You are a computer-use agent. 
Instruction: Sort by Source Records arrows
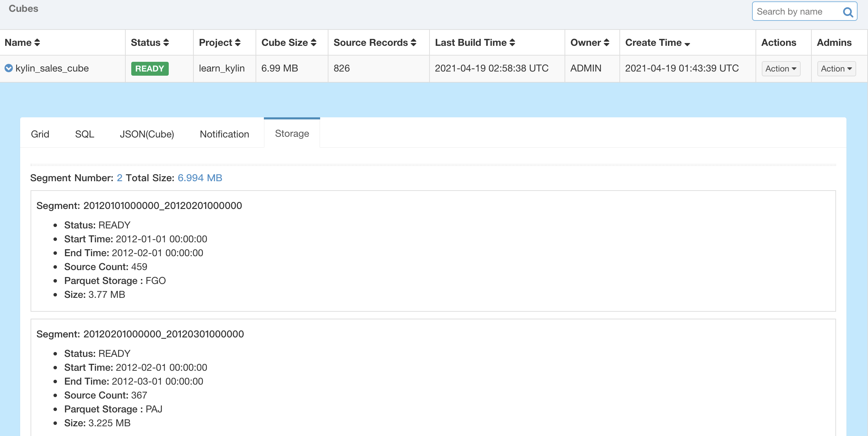point(414,43)
